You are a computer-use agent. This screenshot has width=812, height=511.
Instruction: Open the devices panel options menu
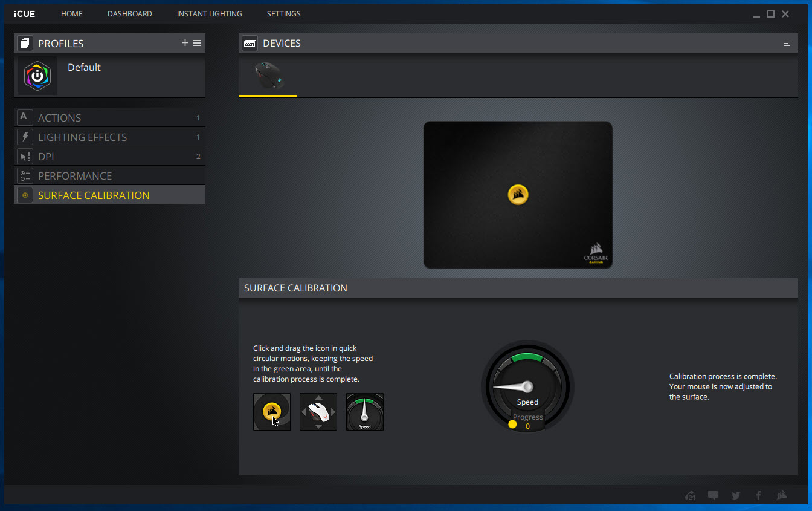(x=787, y=43)
